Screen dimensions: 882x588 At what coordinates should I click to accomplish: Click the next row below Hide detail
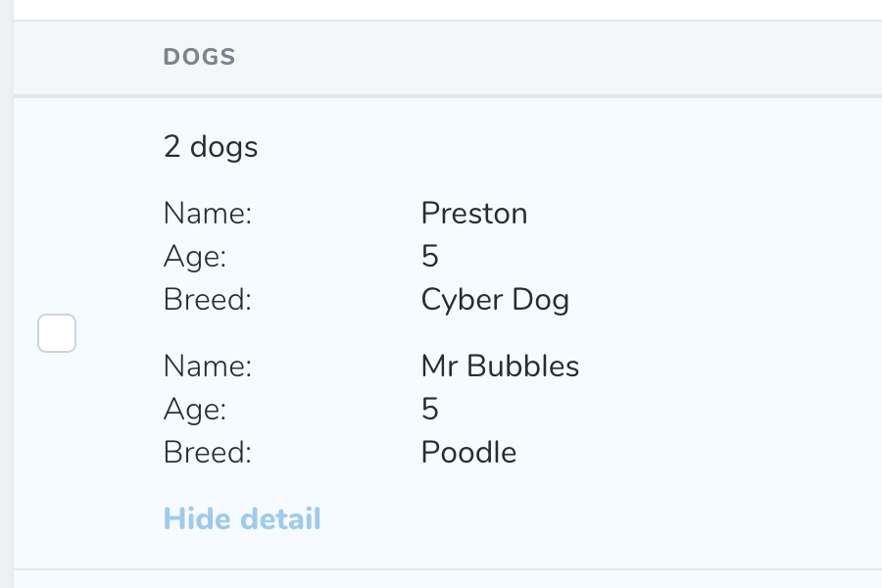pyautogui.click(x=448, y=579)
